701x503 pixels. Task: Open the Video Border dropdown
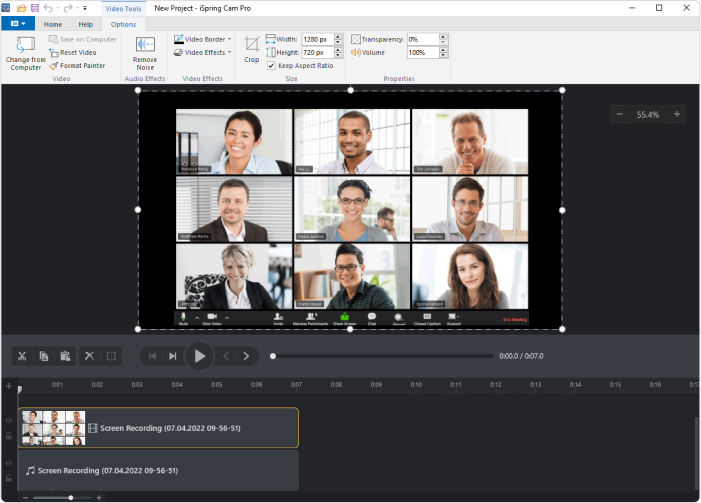(x=203, y=39)
